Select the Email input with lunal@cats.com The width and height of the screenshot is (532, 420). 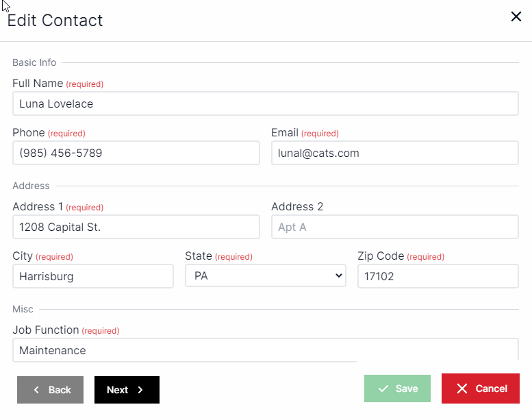[394, 153]
